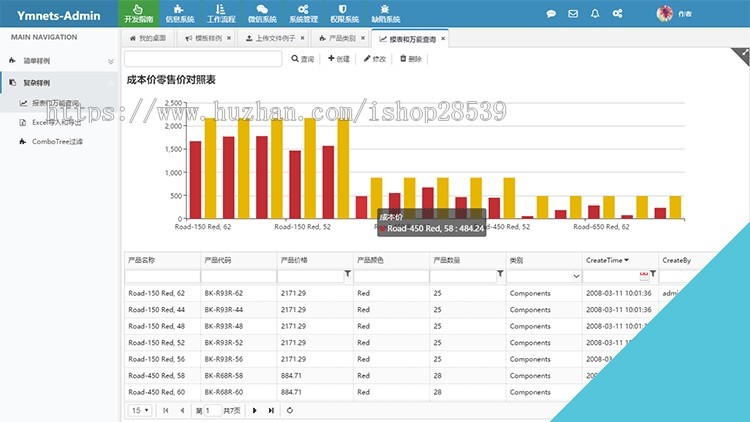Go to previous page icon in pager
The height and width of the screenshot is (422, 750).
click(x=182, y=411)
